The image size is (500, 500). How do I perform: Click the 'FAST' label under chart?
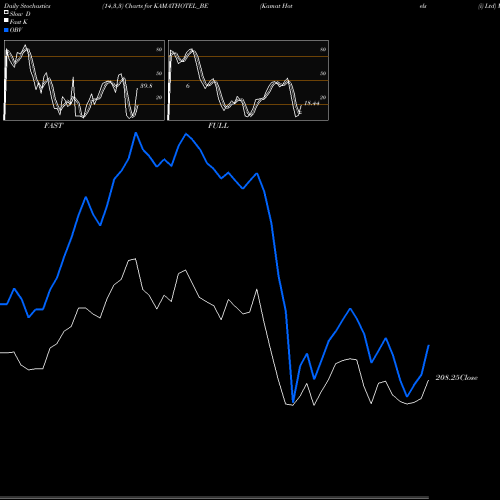[53, 126]
